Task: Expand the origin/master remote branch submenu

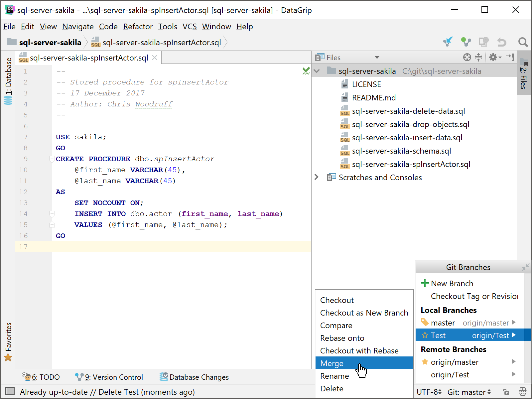Action: [x=514, y=361]
